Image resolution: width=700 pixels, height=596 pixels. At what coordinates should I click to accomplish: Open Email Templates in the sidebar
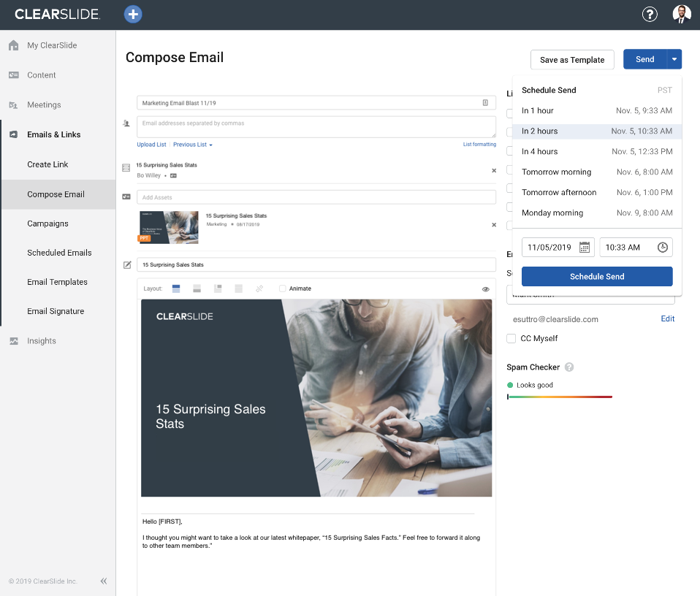pos(59,282)
